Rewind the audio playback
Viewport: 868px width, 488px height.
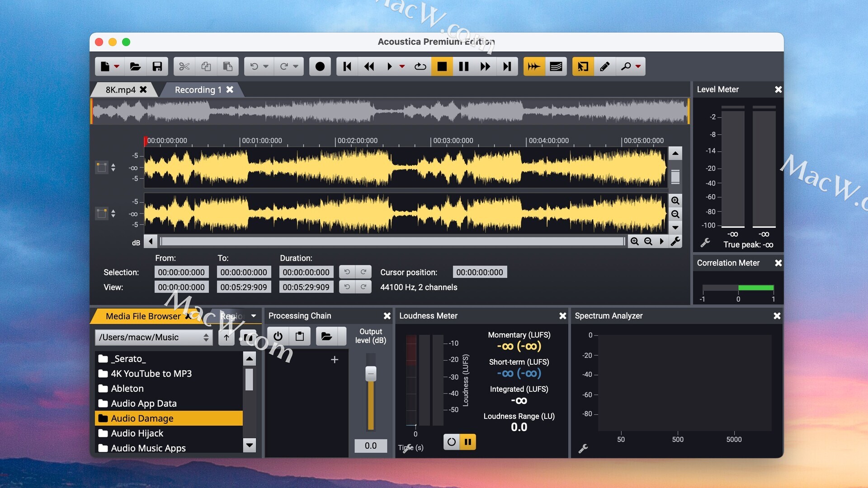point(369,67)
